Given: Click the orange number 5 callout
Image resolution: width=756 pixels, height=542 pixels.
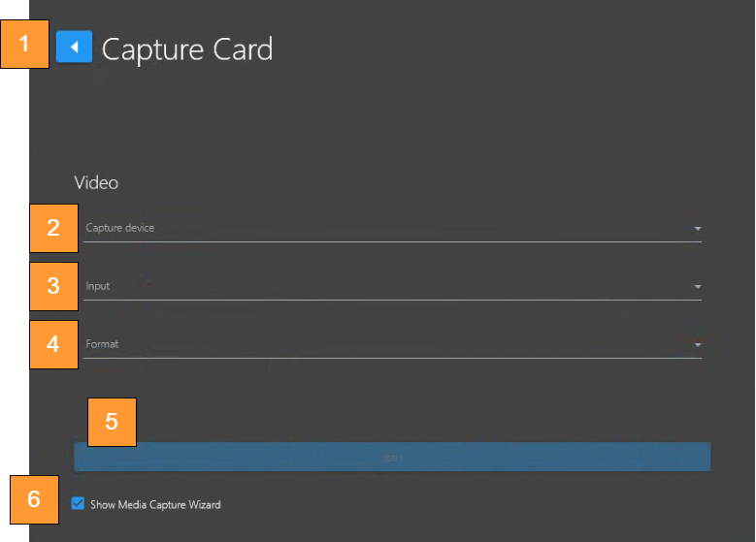Looking at the screenshot, I should (x=112, y=421).
